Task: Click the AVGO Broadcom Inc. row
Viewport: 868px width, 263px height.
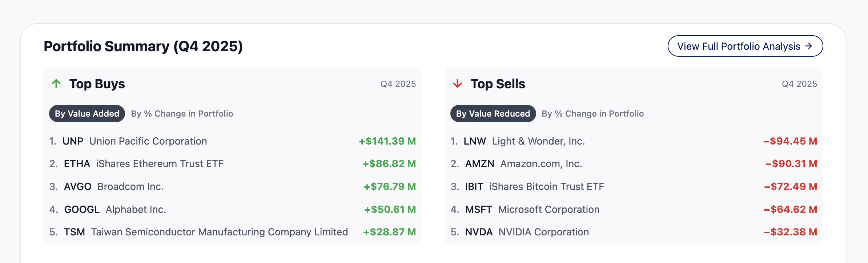Action: 113,187
